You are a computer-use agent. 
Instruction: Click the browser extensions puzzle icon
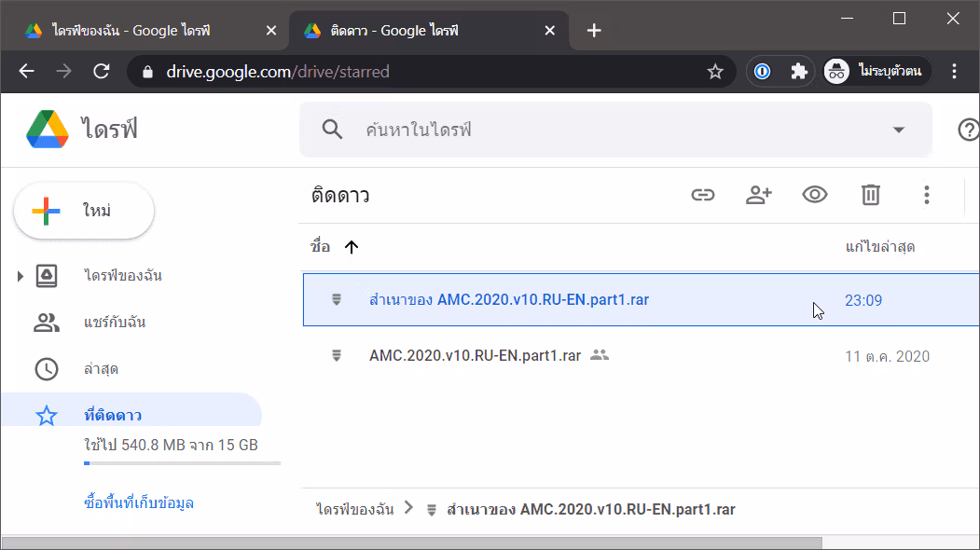click(x=799, y=71)
